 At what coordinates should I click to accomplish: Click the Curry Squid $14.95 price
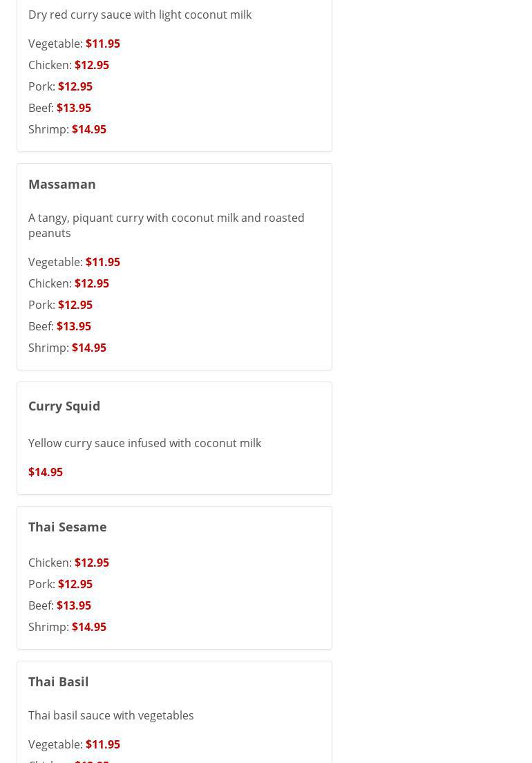pos(46,472)
